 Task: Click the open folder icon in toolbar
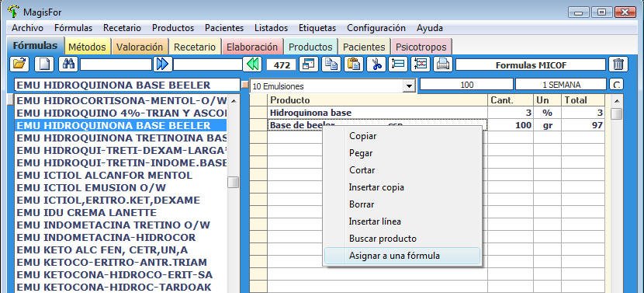click(x=19, y=65)
